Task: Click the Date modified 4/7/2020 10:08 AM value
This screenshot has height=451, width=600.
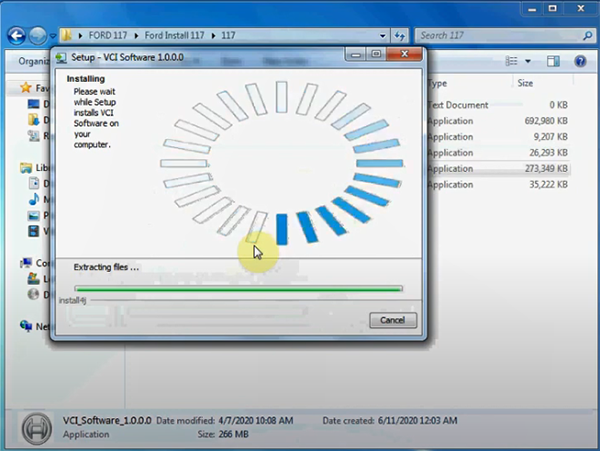Action: pyautogui.click(x=256, y=421)
